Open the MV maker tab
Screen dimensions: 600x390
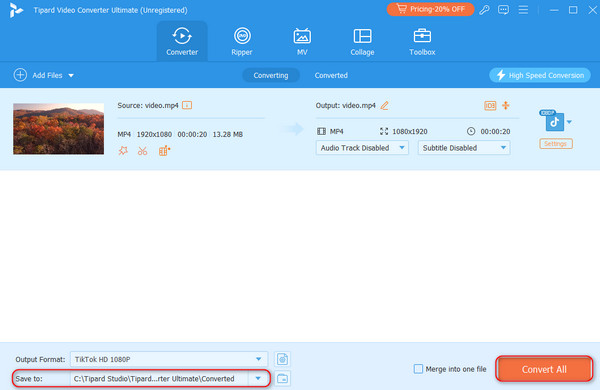pyautogui.click(x=302, y=41)
